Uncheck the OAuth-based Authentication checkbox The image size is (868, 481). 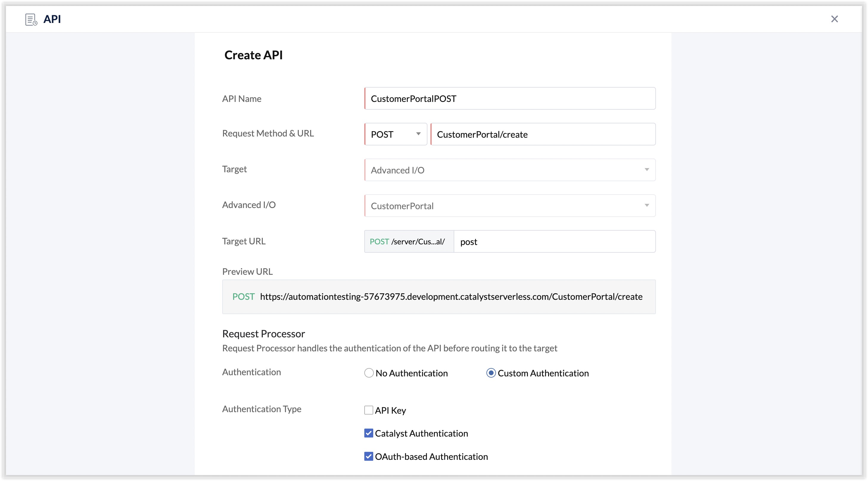[x=369, y=456]
